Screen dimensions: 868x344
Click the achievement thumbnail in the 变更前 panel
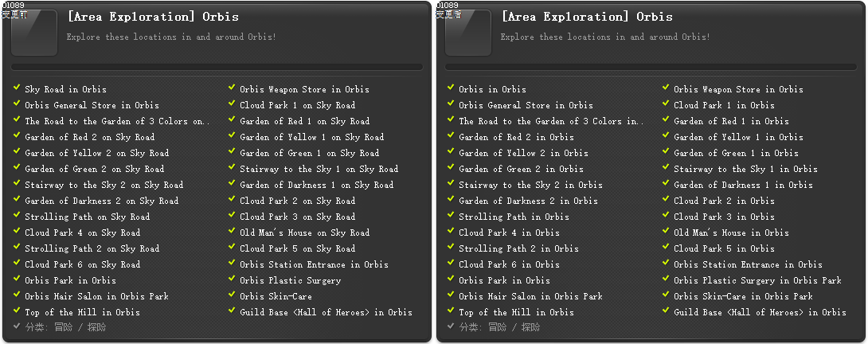pyautogui.click(x=34, y=33)
